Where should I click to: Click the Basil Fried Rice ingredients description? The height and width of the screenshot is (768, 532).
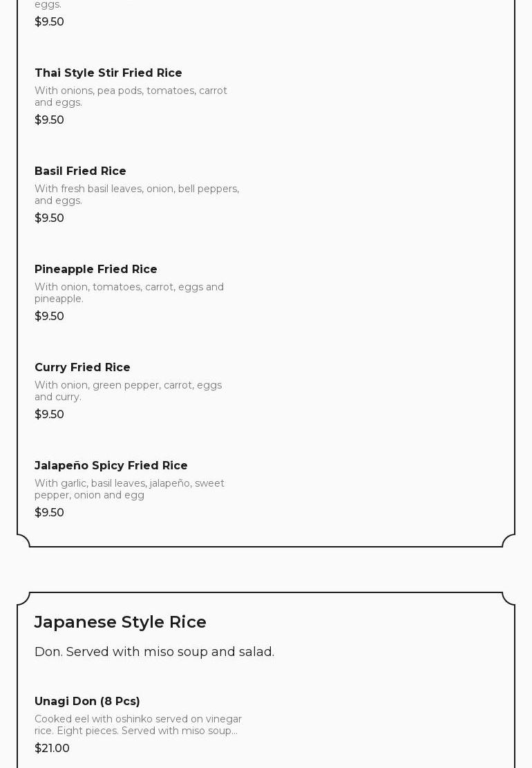tap(137, 194)
